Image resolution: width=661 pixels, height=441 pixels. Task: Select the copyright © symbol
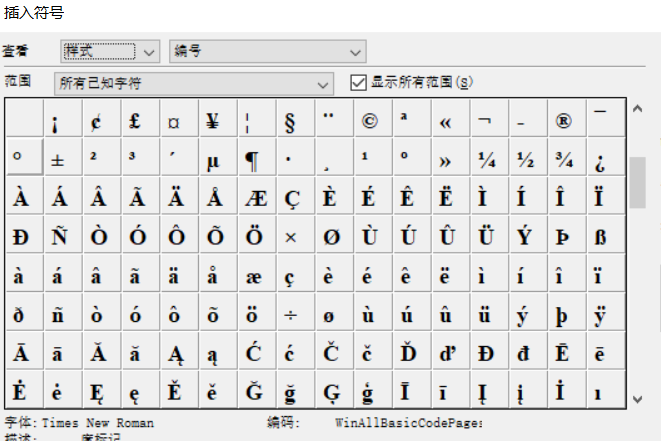(x=373, y=118)
